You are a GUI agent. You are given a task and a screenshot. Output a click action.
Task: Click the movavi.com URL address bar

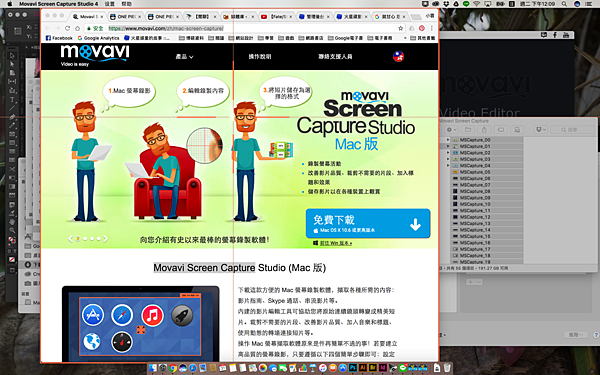coord(245,28)
